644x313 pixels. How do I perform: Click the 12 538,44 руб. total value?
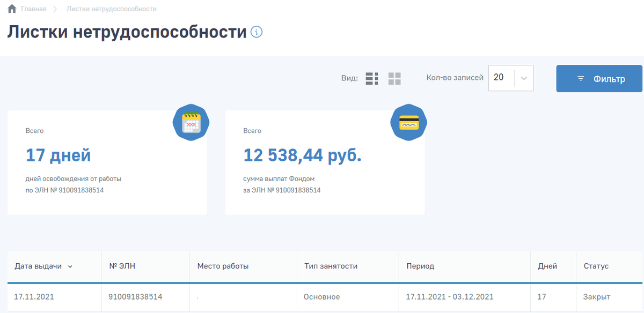pos(303,155)
